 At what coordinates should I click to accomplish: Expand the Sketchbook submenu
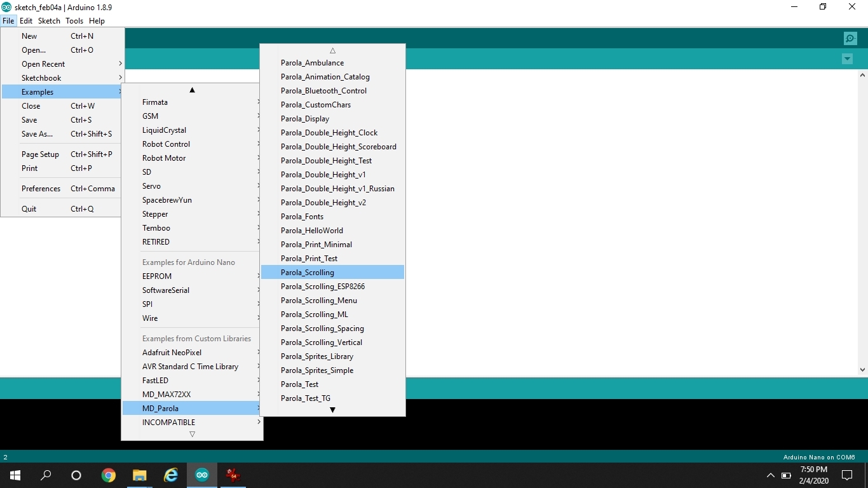click(62, 78)
